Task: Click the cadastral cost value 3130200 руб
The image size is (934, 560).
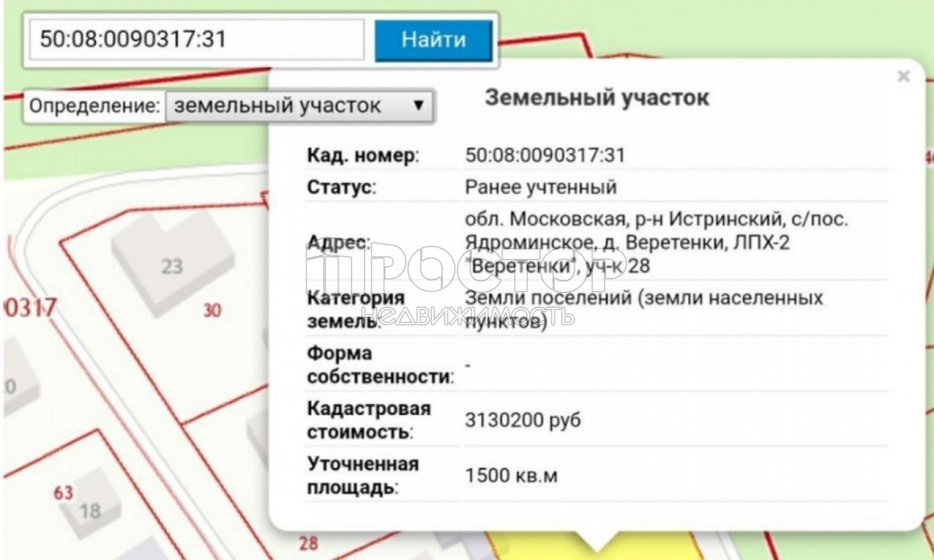Action: pos(523,421)
